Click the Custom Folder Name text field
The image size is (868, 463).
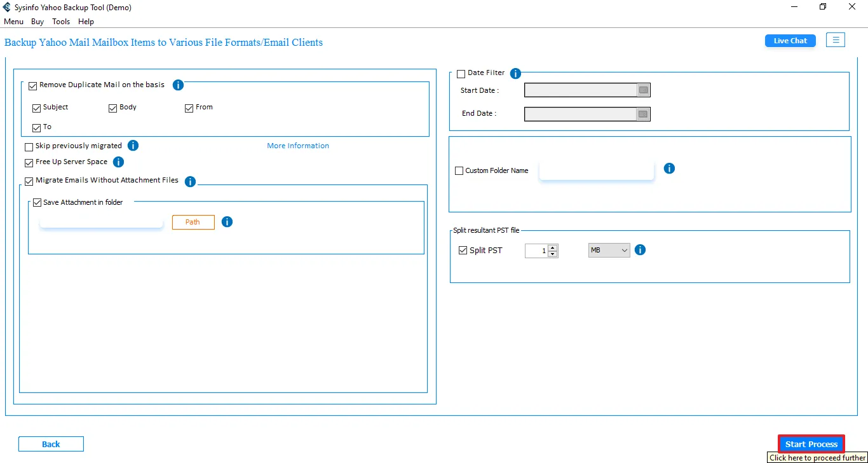pyautogui.click(x=597, y=170)
